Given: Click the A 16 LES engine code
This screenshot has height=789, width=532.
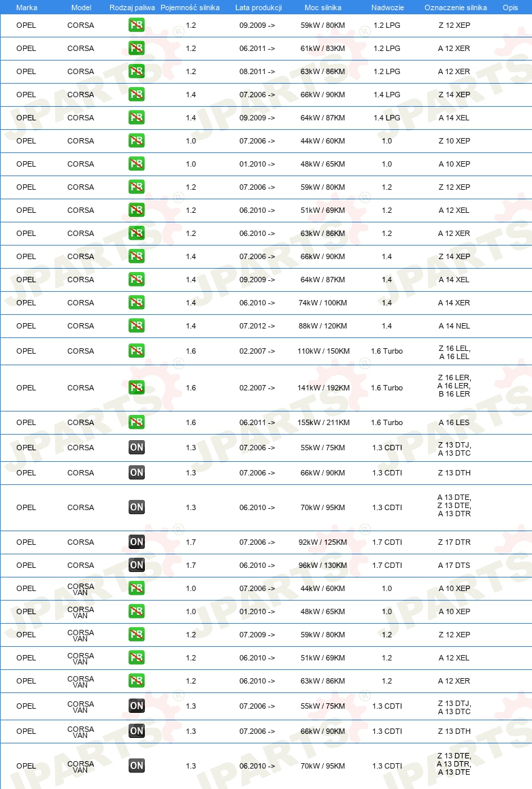Looking at the screenshot, I should [x=454, y=422].
